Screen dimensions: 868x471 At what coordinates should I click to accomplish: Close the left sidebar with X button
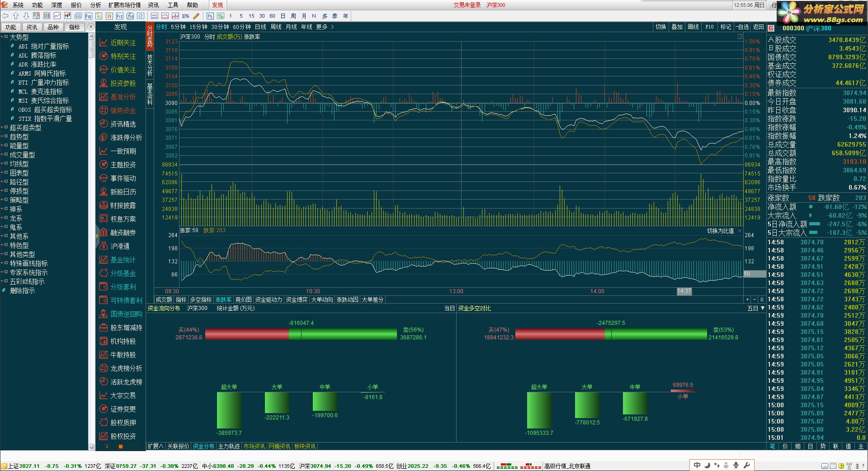click(x=90, y=27)
